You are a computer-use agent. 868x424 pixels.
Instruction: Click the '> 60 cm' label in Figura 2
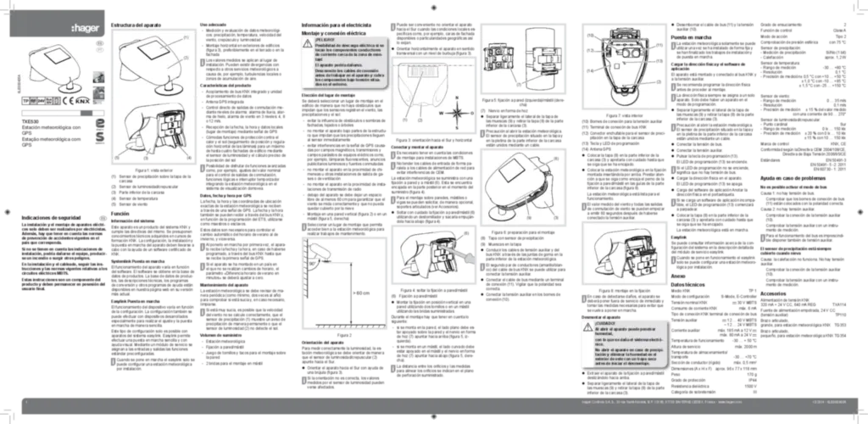[x=362, y=292]
